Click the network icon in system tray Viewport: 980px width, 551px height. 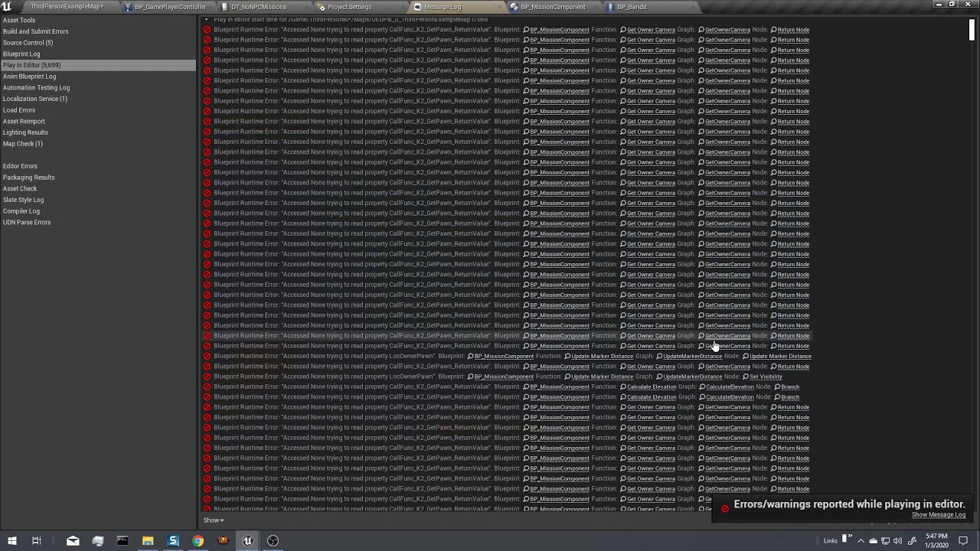pos(885,541)
